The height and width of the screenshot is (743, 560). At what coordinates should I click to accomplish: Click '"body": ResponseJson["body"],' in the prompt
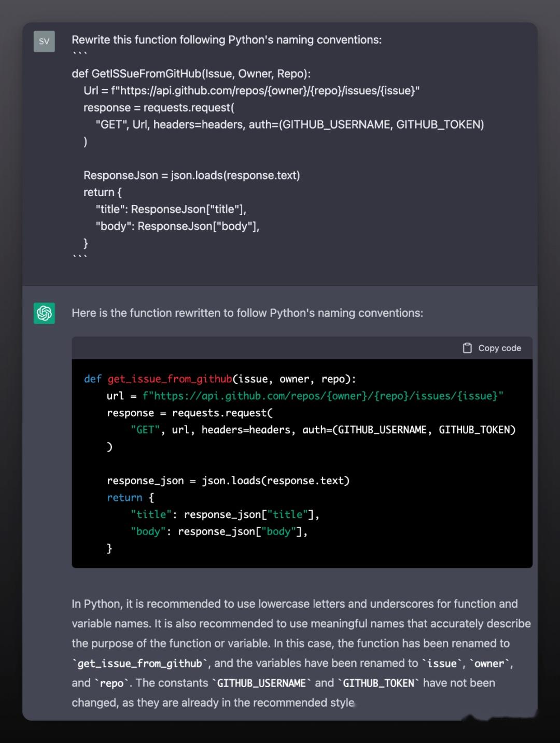point(177,226)
